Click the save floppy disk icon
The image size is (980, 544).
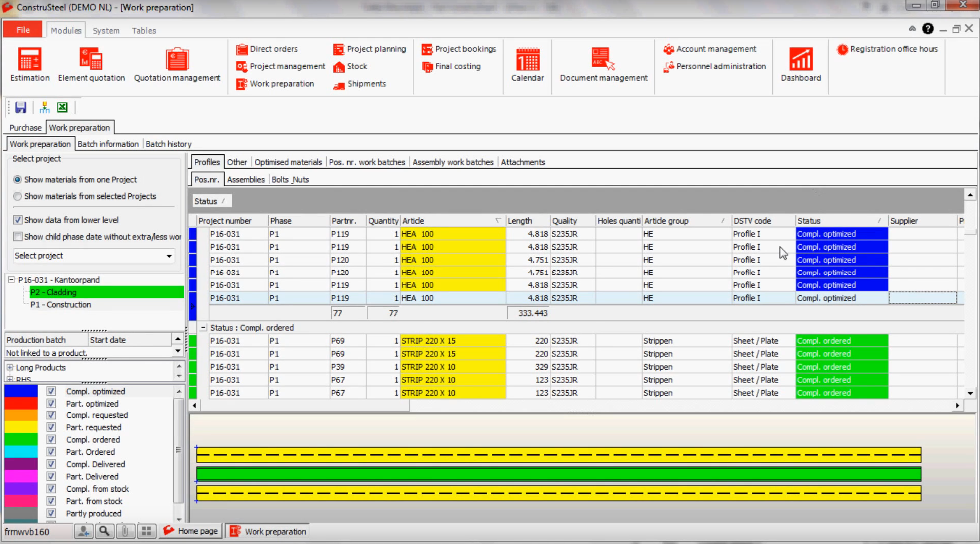click(21, 107)
